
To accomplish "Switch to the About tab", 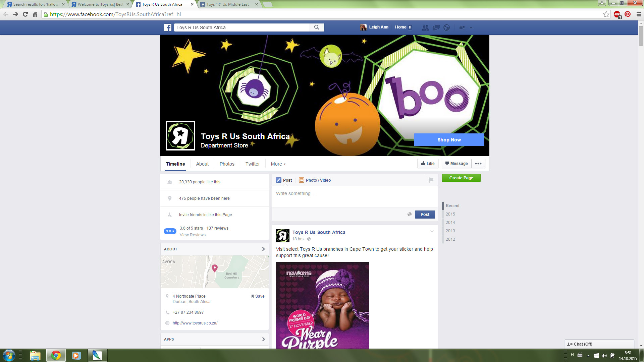I will (202, 164).
